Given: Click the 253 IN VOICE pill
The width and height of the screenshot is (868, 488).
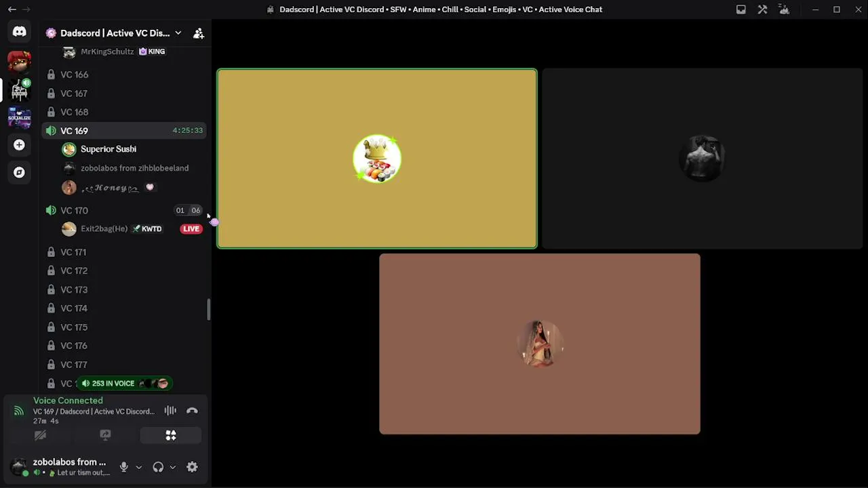Looking at the screenshot, I should pyautogui.click(x=124, y=384).
